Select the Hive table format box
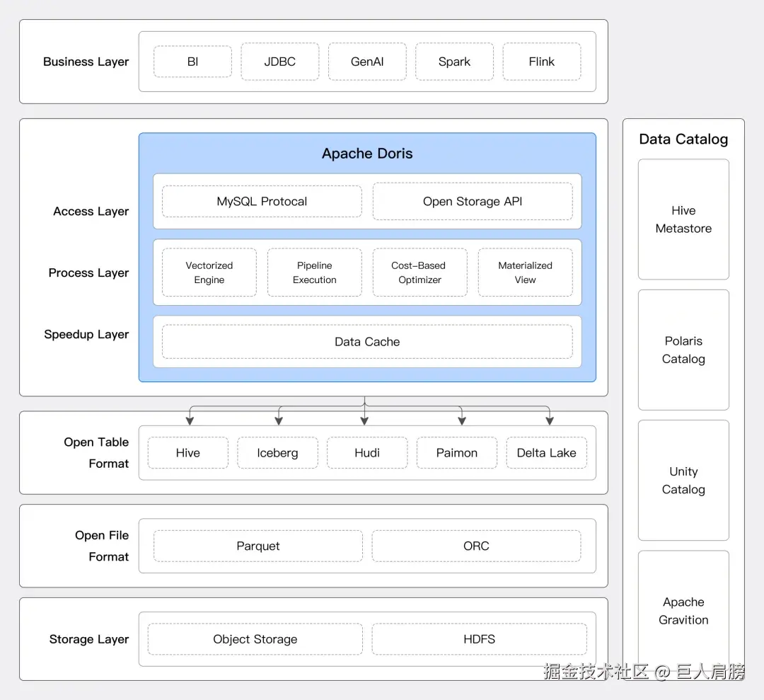Screen dimensions: 764x700 (x=187, y=453)
